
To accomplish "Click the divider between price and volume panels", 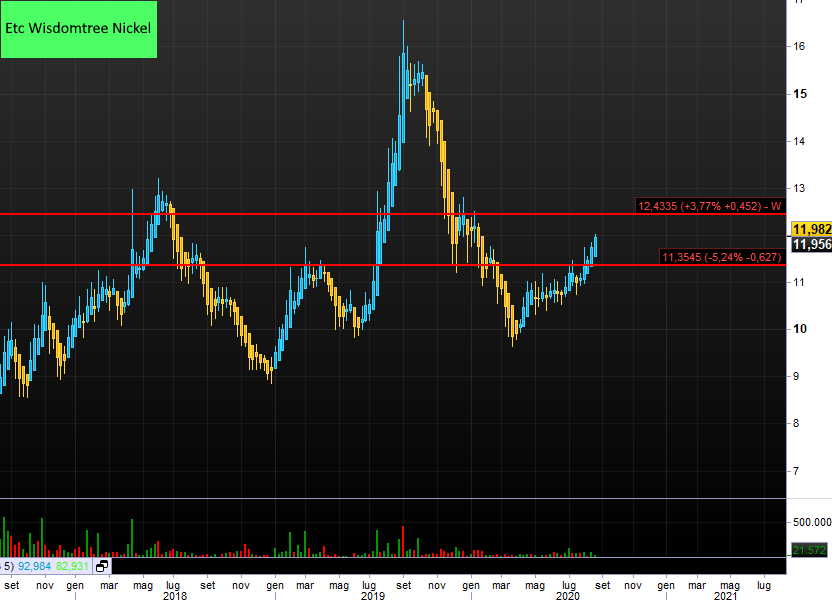I will pos(400,498).
